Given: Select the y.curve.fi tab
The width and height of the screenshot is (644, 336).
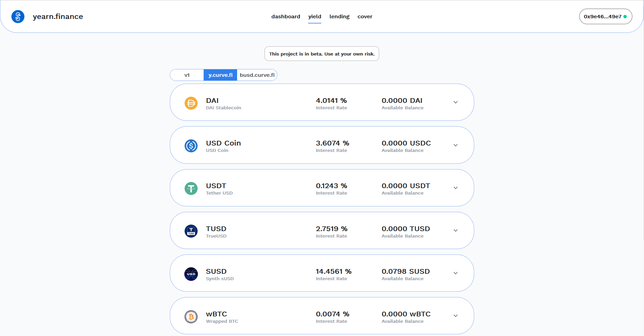Looking at the screenshot, I should point(220,75).
